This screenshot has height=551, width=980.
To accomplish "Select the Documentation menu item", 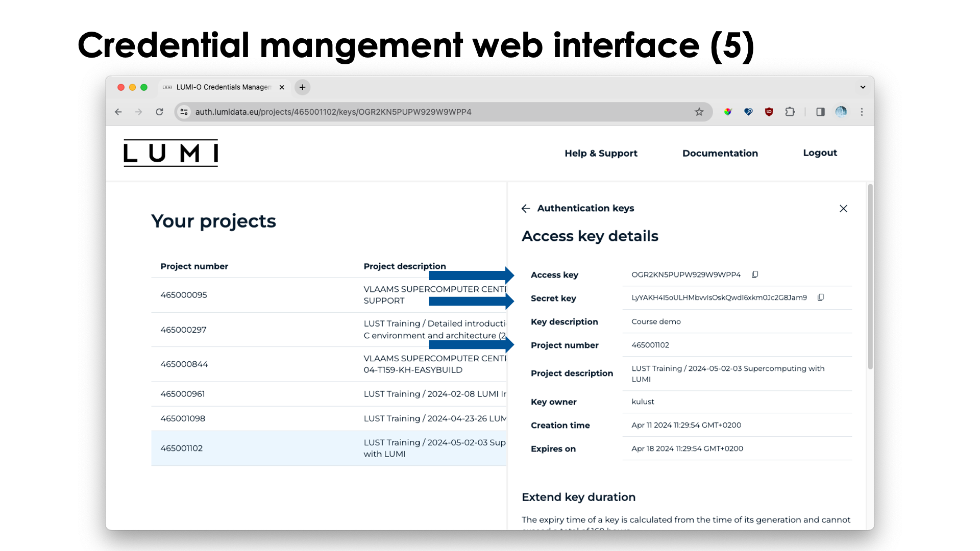I will [720, 153].
